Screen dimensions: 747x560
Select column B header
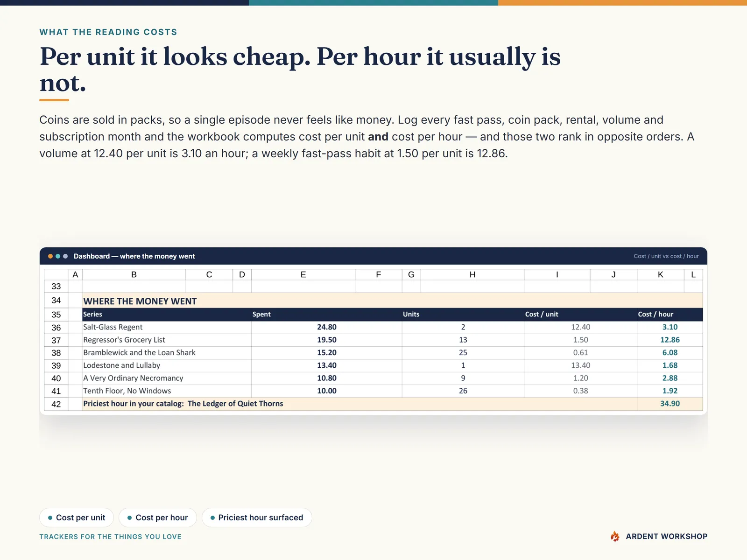pyautogui.click(x=134, y=274)
